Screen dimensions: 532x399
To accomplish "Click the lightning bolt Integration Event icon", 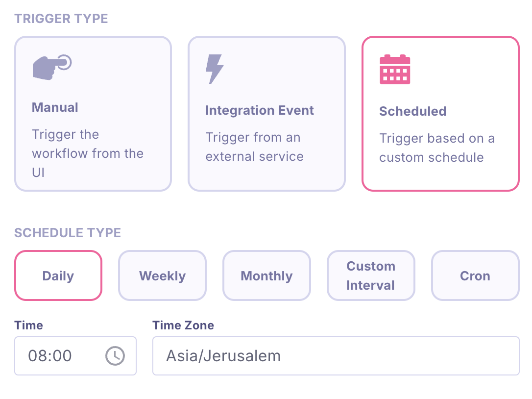I will tap(214, 69).
